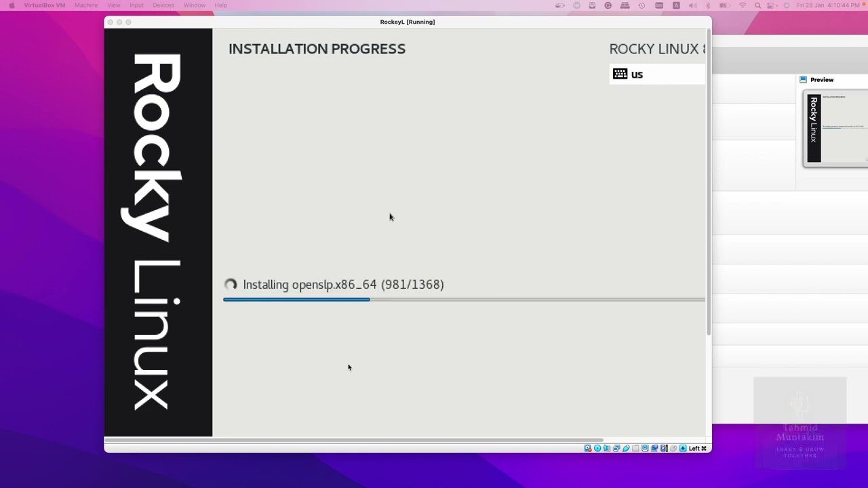Click the input source 'A' icon in the menu bar
868x488 pixels.
point(676,5)
